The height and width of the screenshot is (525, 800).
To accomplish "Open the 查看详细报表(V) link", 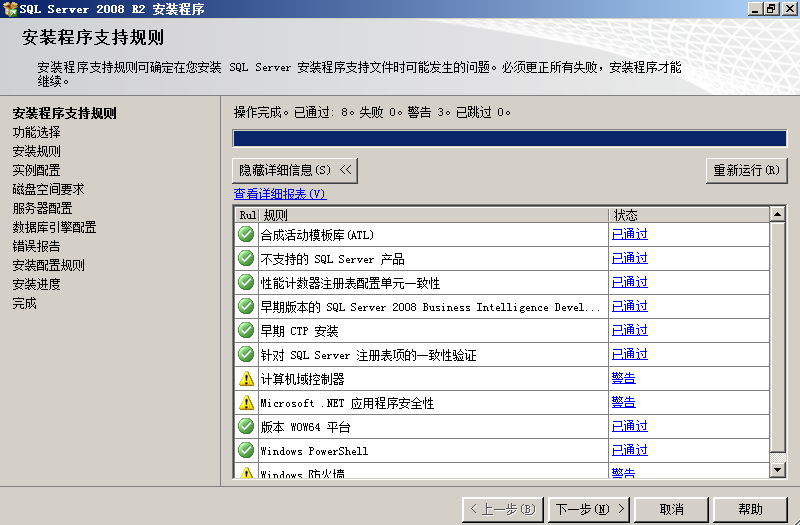I will (x=280, y=194).
